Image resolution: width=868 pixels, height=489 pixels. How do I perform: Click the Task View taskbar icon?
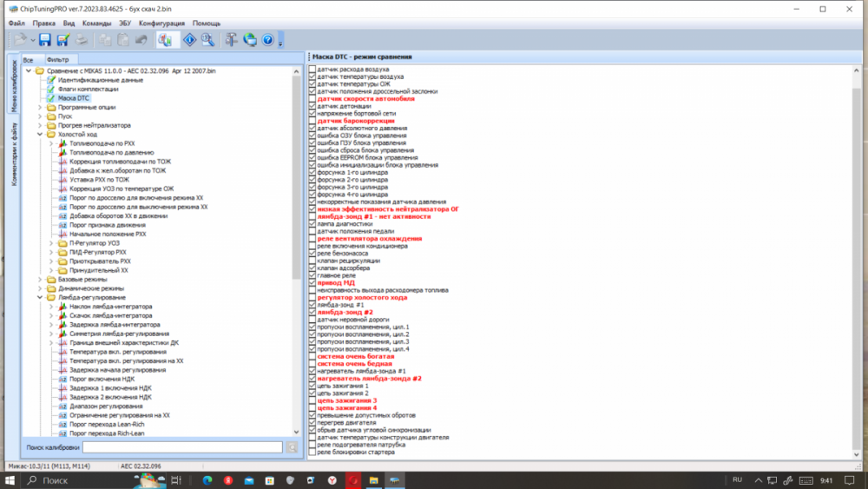click(176, 480)
